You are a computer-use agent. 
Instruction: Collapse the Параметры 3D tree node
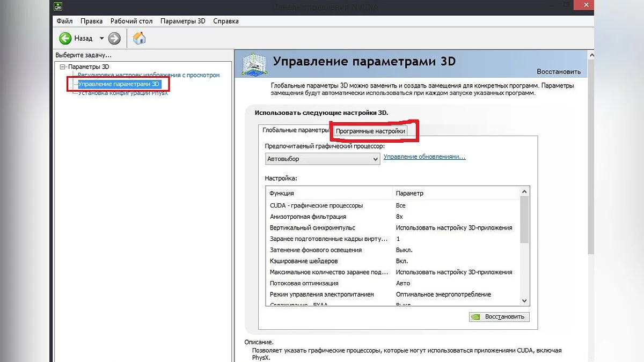(63, 67)
